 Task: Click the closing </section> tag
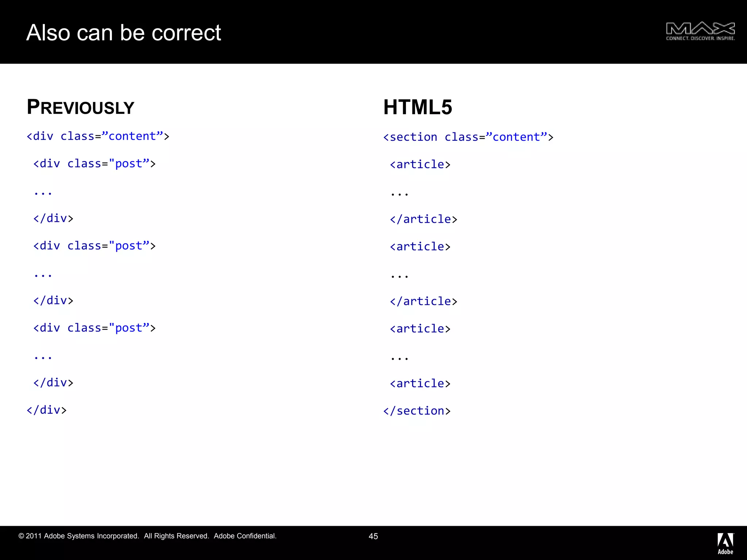click(417, 411)
